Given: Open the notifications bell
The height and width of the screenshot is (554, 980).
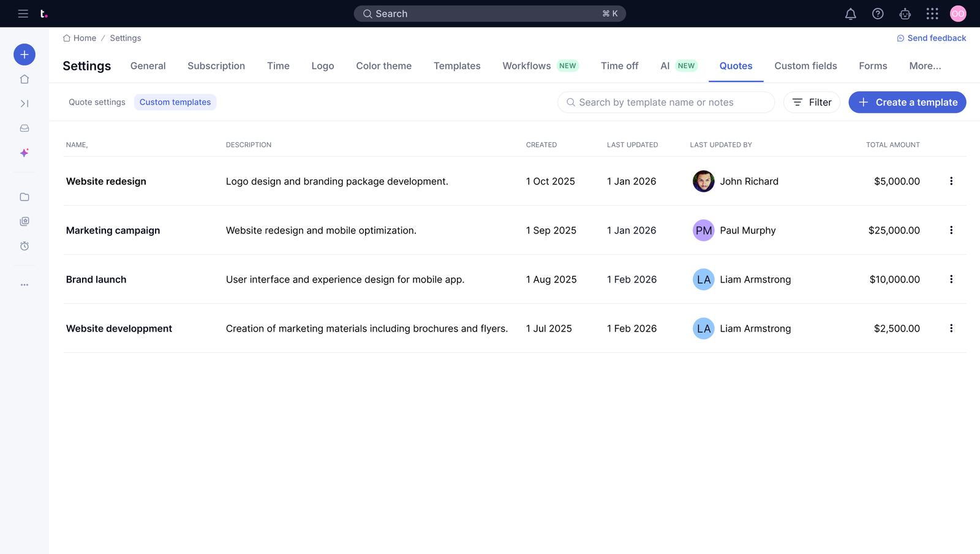Looking at the screenshot, I should pyautogui.click(x=851, y=13).
